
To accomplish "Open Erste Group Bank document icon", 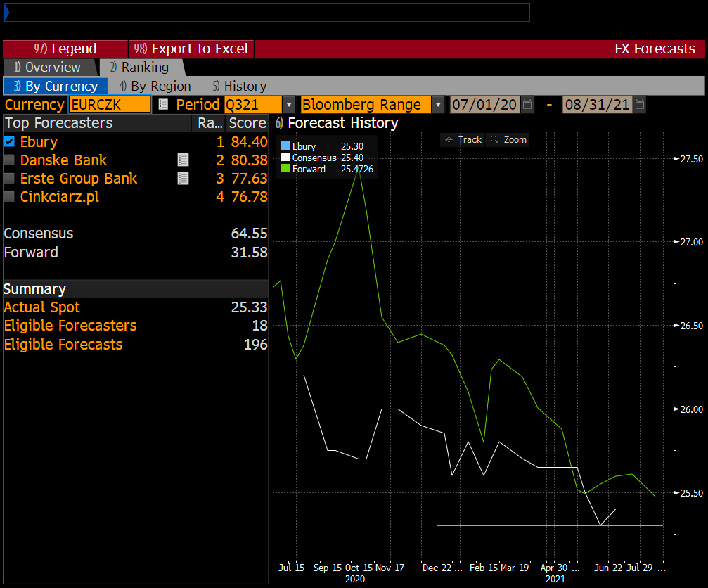I will pyautogui.click(x=183, y=178).
